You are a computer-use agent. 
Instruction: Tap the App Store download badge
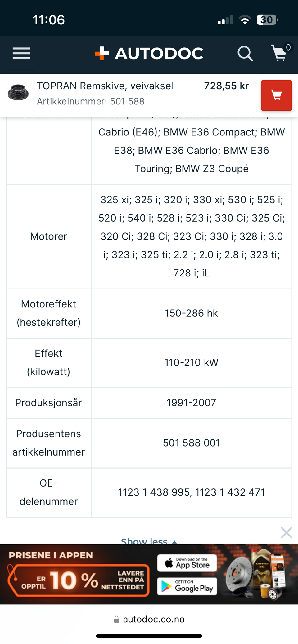click(x=187, y=563)
